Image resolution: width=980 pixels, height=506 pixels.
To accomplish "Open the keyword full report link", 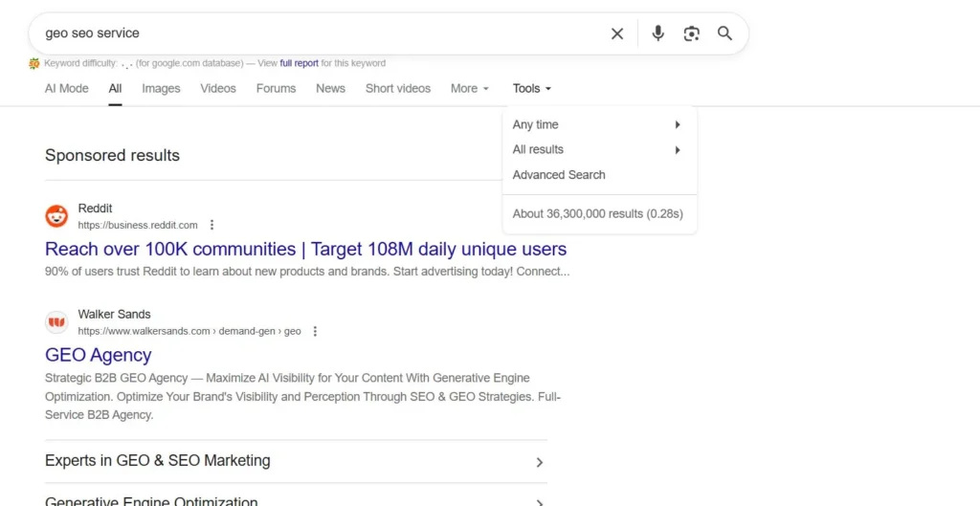I will point(299,63).
